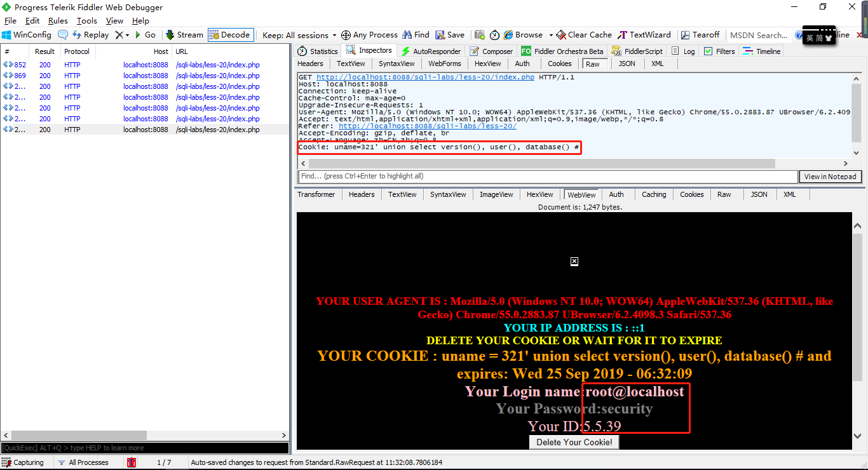Click the request URL link in raw view
Image resolution: width=868 pixels, height=470 pixels.
click(x=425, y=77)
